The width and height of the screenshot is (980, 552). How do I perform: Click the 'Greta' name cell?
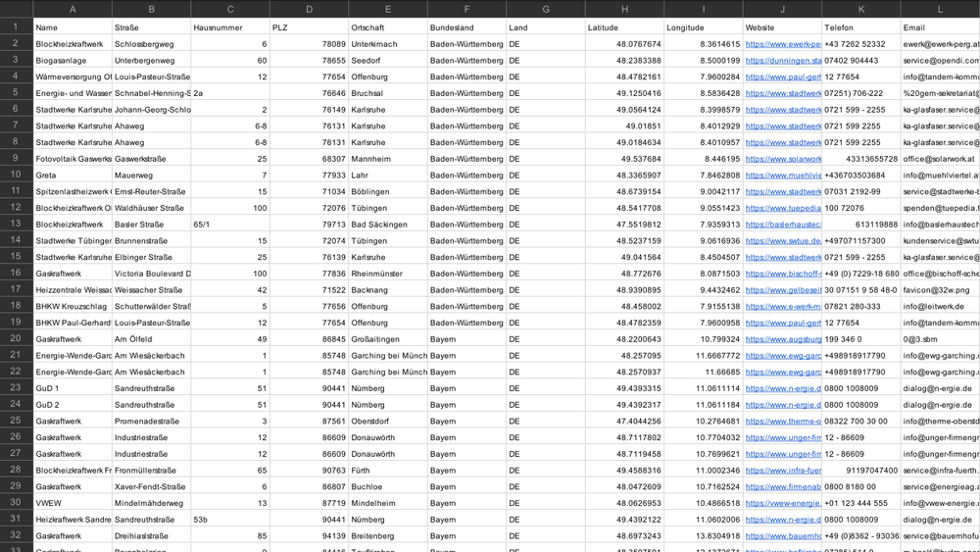(x=73, y=176)
